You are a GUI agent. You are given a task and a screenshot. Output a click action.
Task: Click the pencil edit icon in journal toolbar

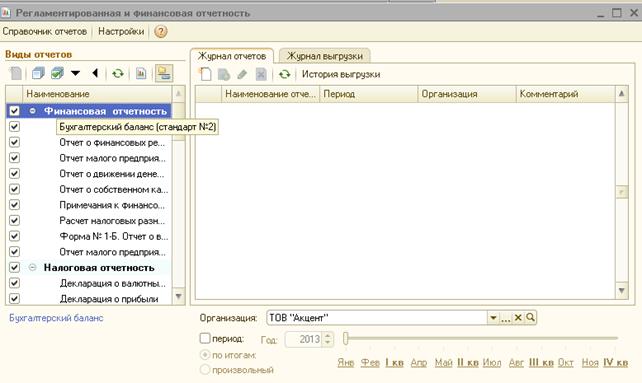pos(242,75)
